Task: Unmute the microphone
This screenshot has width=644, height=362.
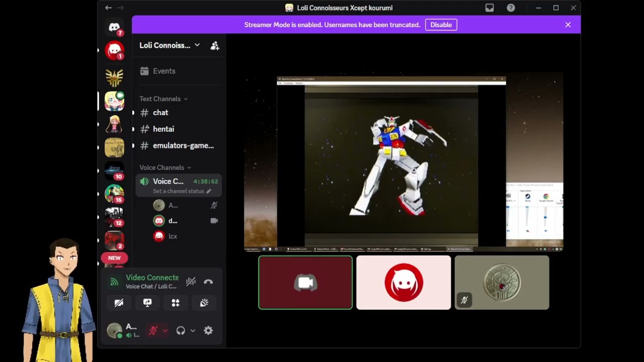Action: pyautogui.click(x=153, y=330)
